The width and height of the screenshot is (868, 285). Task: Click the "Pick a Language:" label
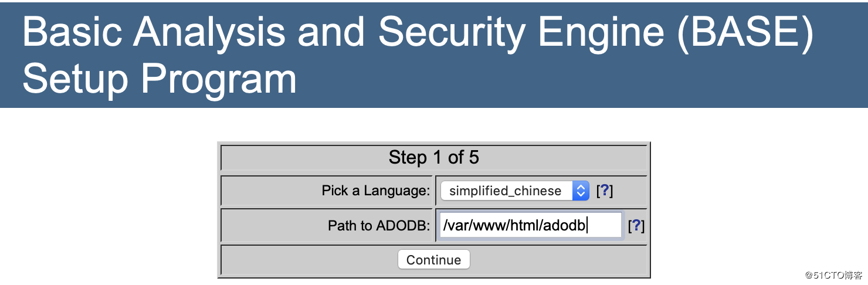tap(375, 191)
